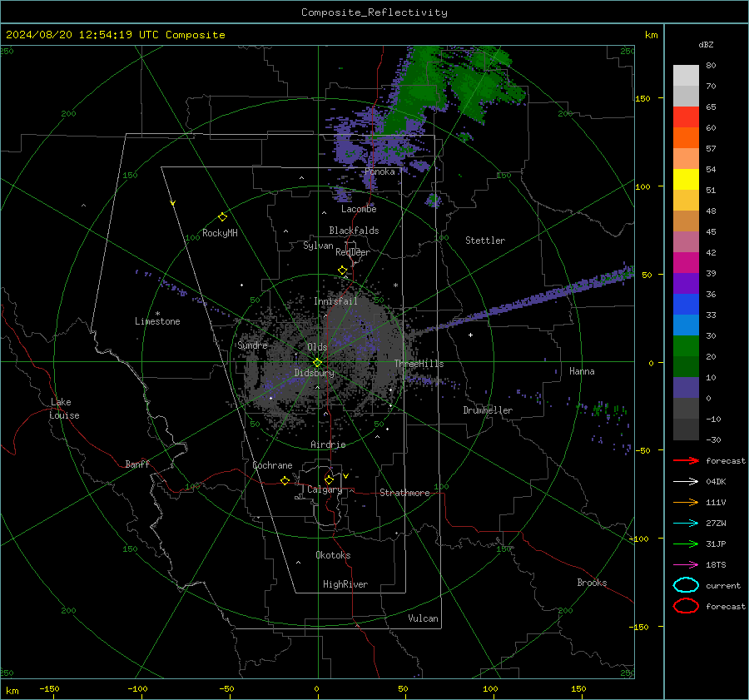Click the dBZ legend heading
The image size is (749, 700).
coord(706,44)
